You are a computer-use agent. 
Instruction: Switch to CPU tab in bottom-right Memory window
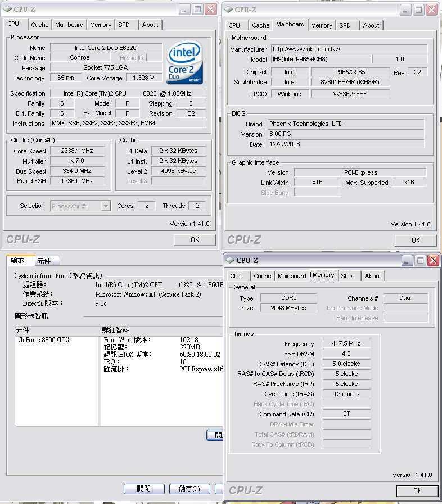(x=236, y=276)
